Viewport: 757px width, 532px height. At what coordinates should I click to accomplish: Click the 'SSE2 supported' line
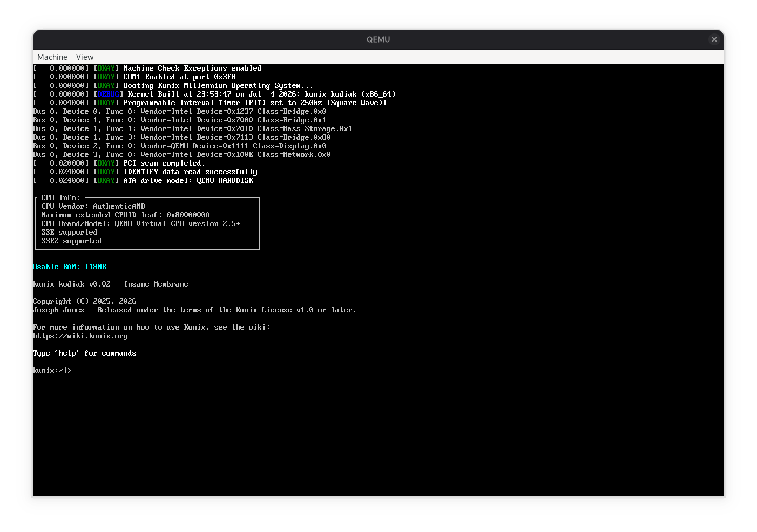(x=72, y=241)
